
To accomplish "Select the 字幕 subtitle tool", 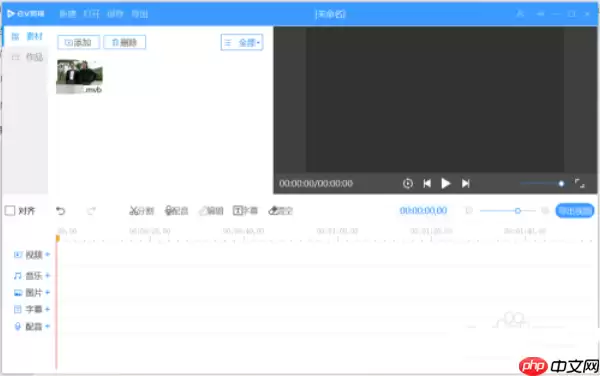I will (245, 211).
